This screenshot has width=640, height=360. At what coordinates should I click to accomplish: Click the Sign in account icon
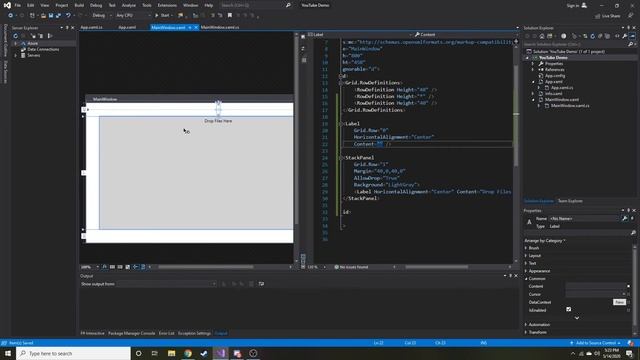tap(584, 5)
